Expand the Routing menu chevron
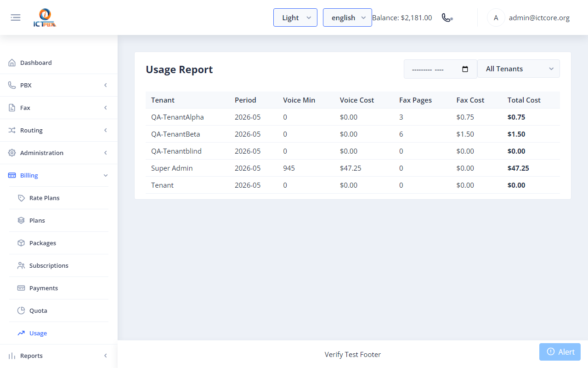Screen dimensions: 588x368 [x=106, y=130]
